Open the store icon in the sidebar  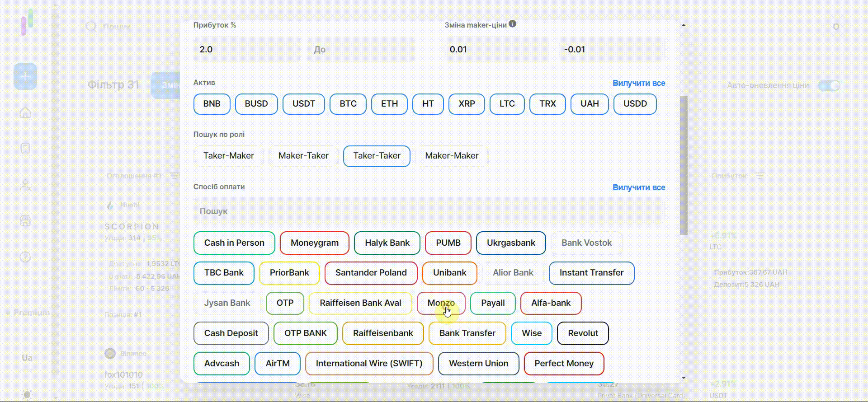(25, 221)
